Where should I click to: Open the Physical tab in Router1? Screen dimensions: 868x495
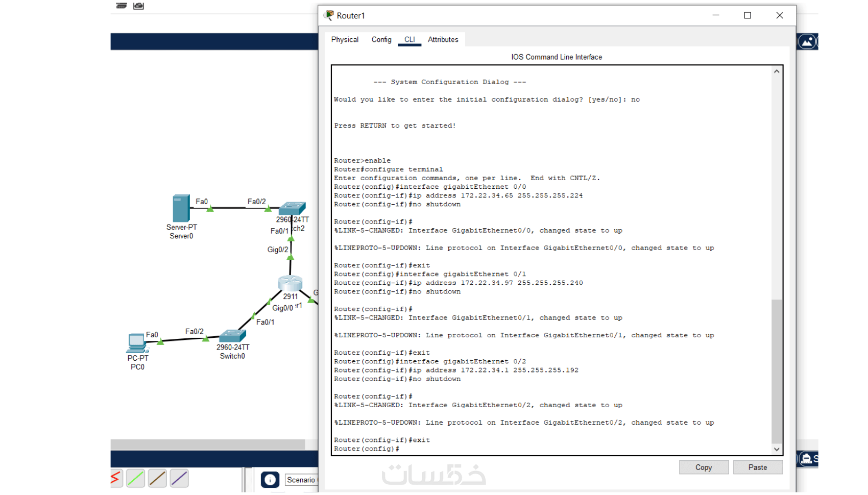[345, 39]
